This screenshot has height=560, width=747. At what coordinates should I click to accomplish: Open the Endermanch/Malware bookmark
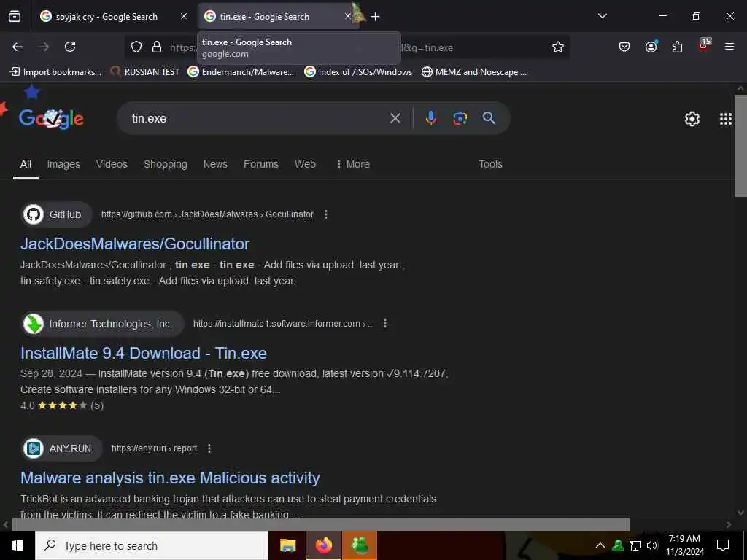tap(241, 72)
